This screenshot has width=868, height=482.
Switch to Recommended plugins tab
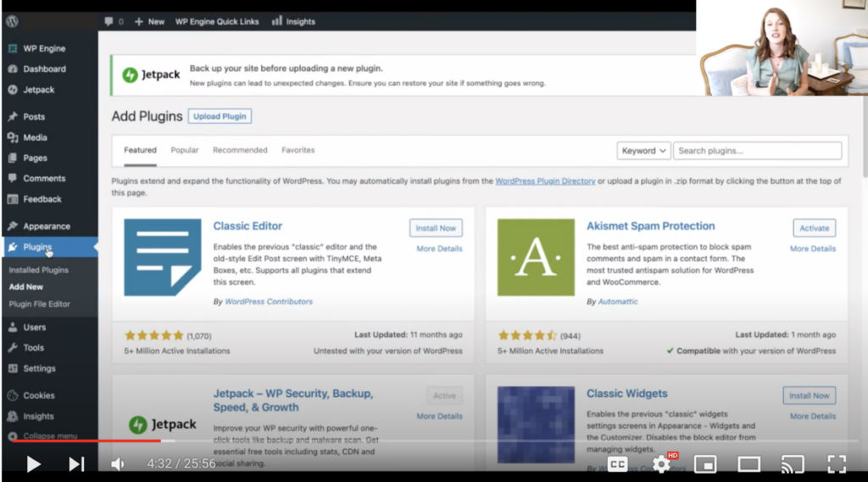tap(240, 150)
